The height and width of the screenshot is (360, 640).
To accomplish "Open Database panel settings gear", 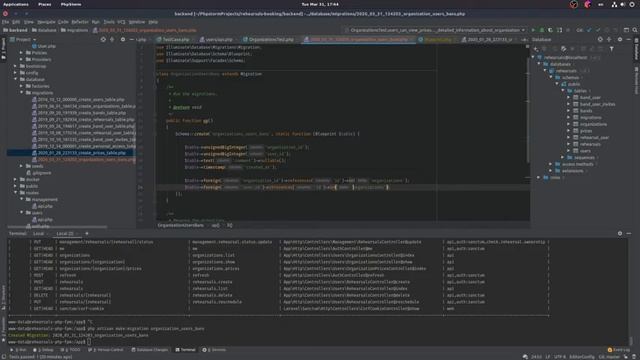I will [x=620, y=40].
